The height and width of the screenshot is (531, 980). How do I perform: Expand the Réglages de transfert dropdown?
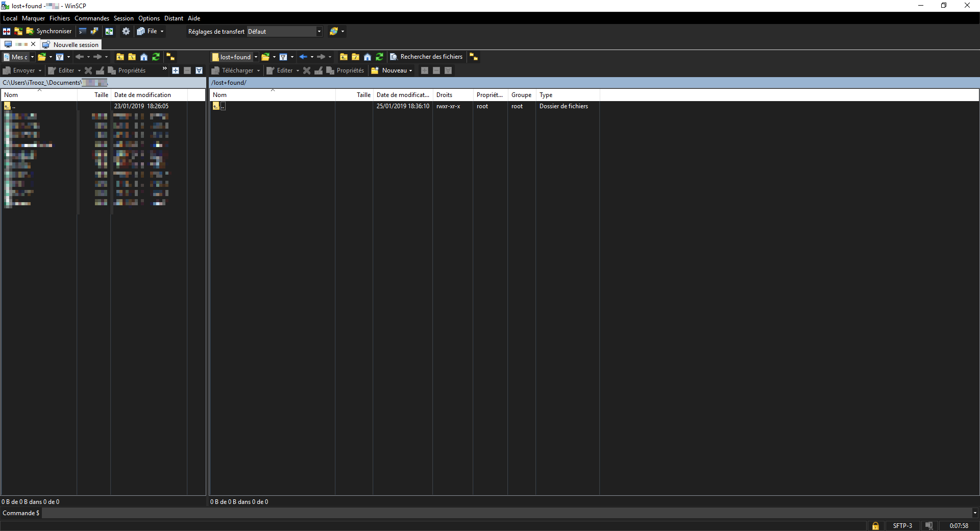[x=319, y=32]
